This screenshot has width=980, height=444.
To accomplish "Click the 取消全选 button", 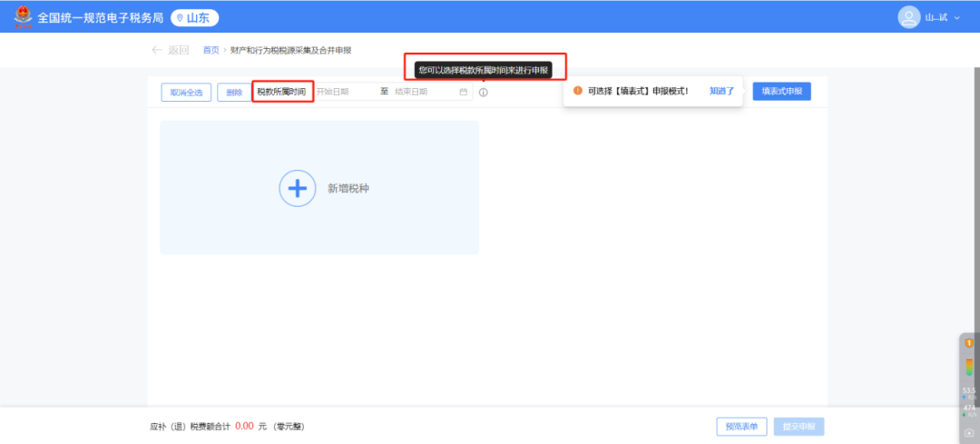I will point(186,92).
